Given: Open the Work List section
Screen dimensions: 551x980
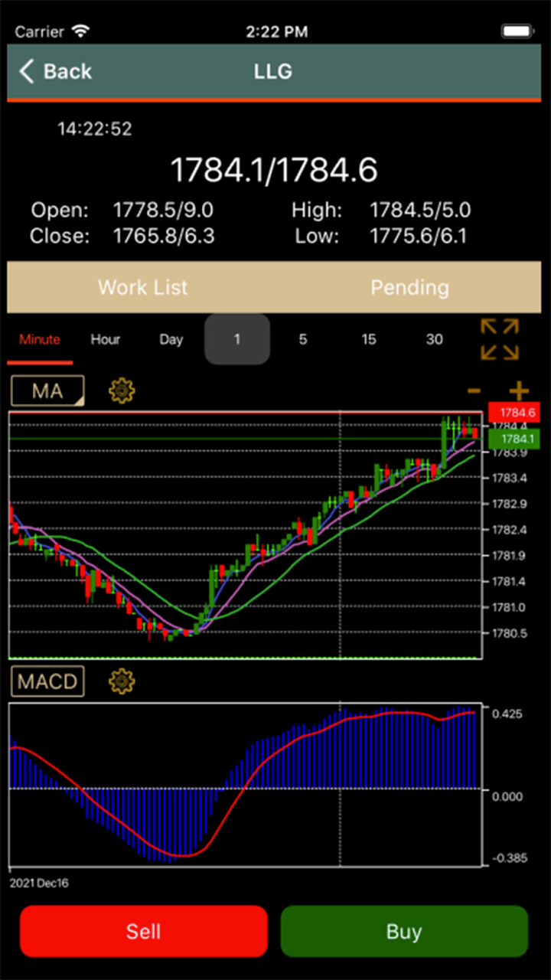Looking at the screenshot, I should (x=142, y=288).
